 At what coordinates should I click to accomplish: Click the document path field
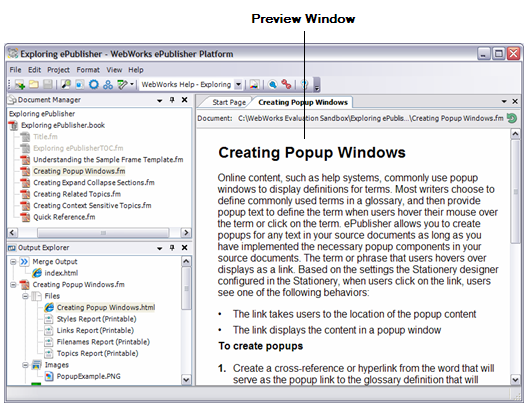tap(371, 118)
